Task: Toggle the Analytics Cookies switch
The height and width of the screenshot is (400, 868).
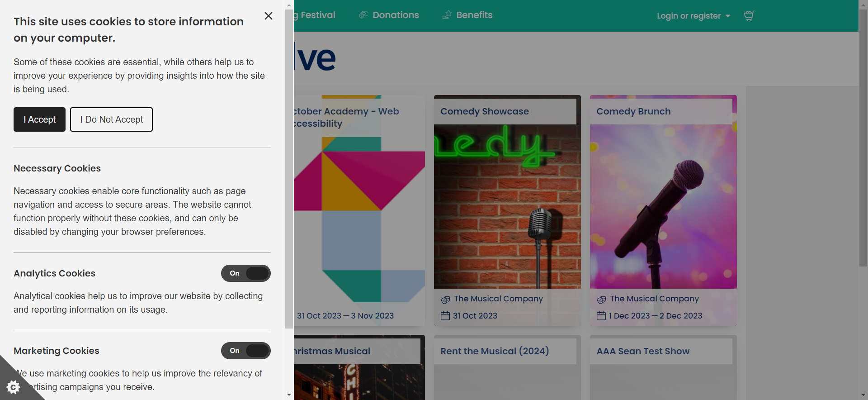Action: pos(246,273)
